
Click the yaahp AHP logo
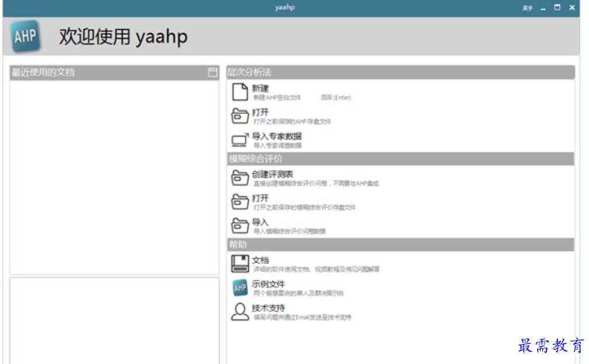pyautogui.click(x=25, y=36)
